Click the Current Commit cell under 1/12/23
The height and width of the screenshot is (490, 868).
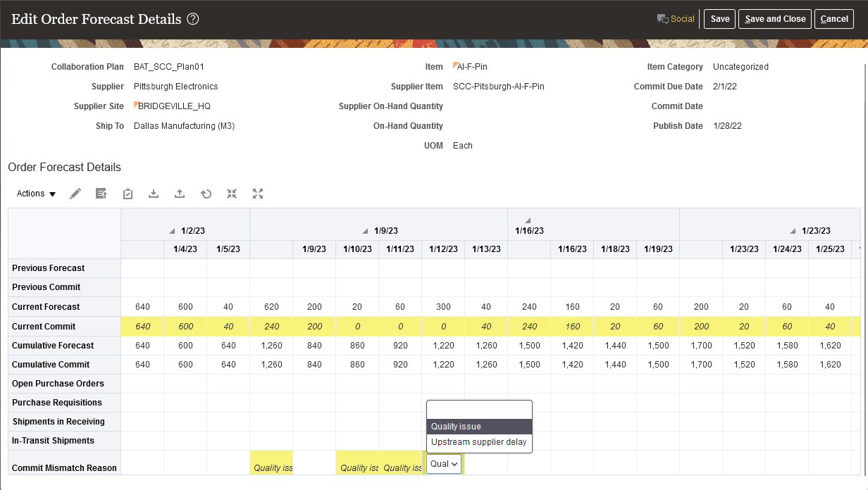click(443, 327)
